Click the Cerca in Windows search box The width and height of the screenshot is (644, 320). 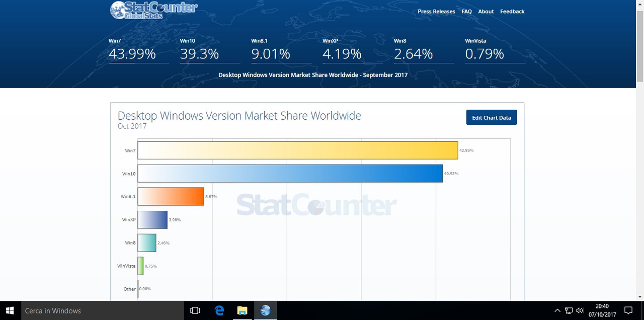[x=102, y=310]
